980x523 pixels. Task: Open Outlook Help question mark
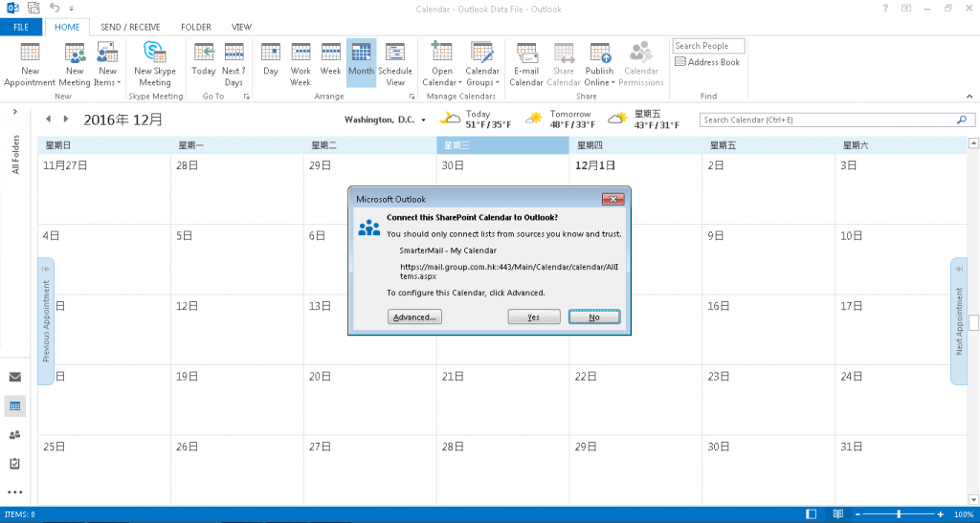(x=885, y=8)
